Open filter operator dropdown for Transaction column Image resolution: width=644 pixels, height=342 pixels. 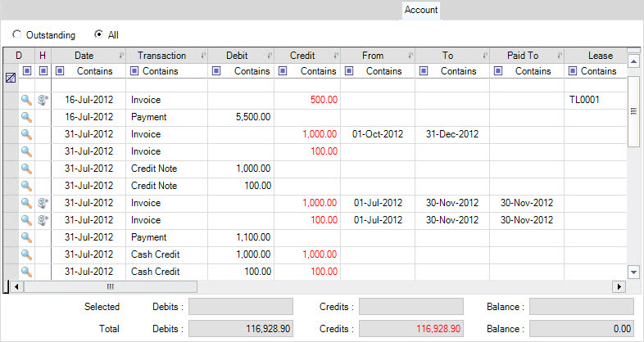(x=134, y=71)
